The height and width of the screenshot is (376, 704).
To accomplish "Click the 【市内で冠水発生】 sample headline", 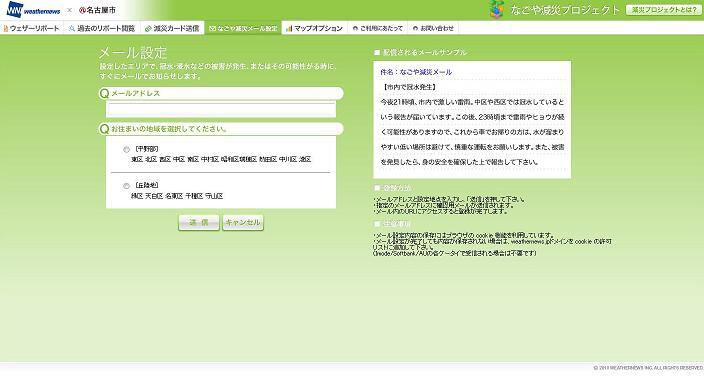I will 409,87.
